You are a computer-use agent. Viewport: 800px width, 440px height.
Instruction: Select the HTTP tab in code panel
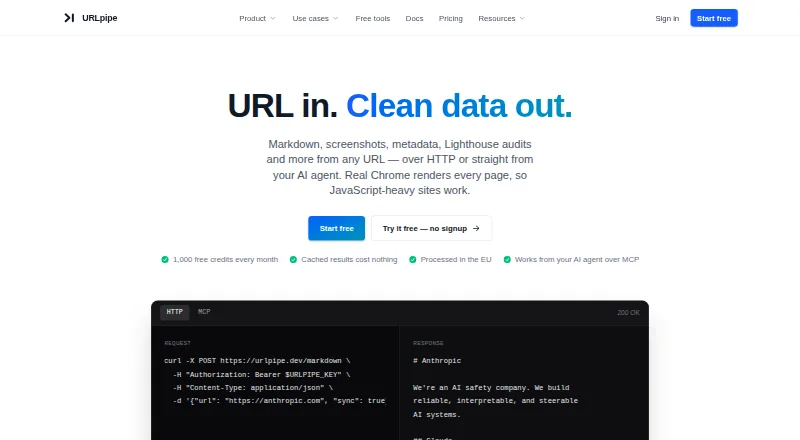click(x=174, y=312)
